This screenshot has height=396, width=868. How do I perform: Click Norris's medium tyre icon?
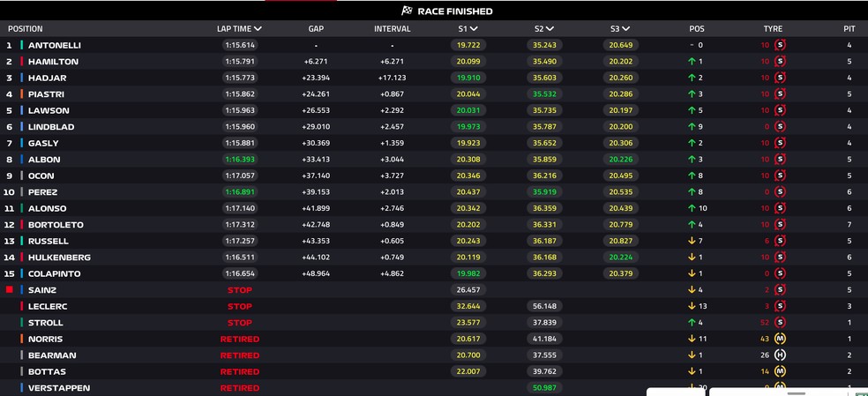click(780, 339)
